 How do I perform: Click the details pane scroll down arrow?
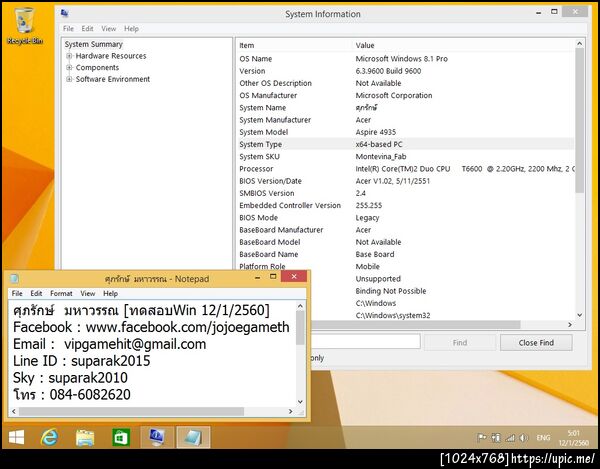[x=579, y=315]
